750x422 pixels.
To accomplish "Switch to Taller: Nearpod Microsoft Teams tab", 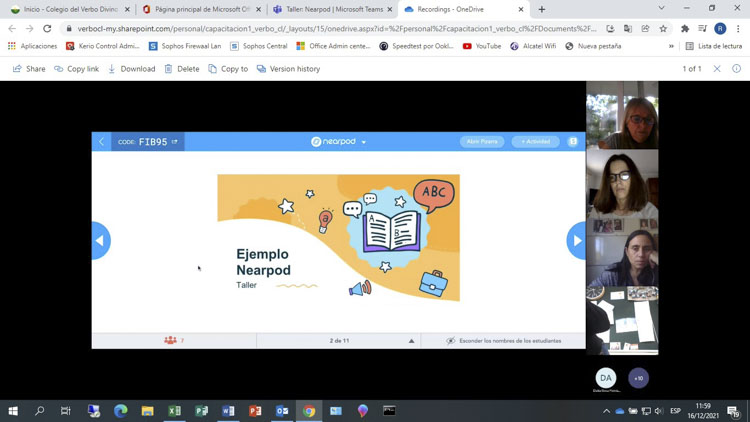I will [333, 9].
